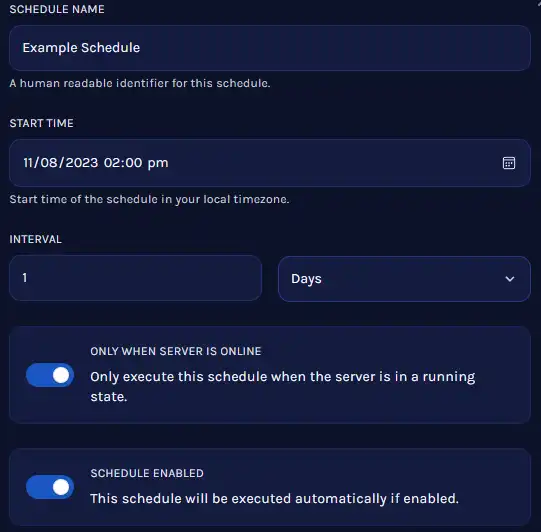Disable the Only When Server Is Online switch
The image size is (541, 532).
pos(50,375)
